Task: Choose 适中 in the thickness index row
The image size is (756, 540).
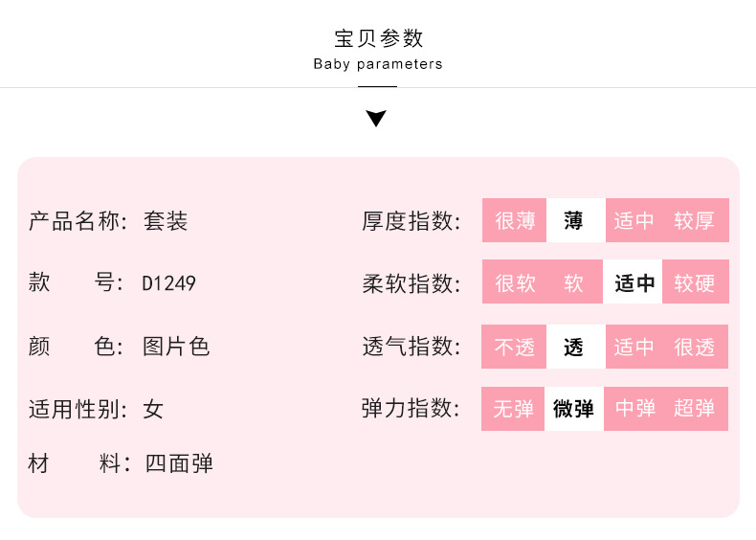Action: pyautogui.click(x=634, y=220)
